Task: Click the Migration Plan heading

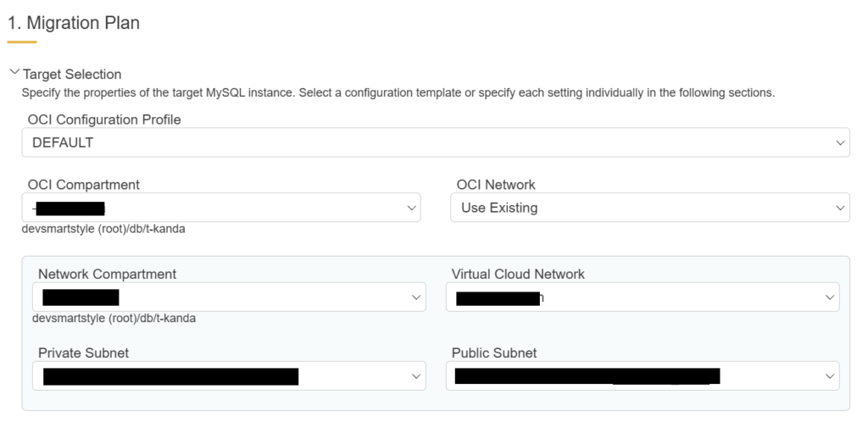Action: [x=74, y=23]
